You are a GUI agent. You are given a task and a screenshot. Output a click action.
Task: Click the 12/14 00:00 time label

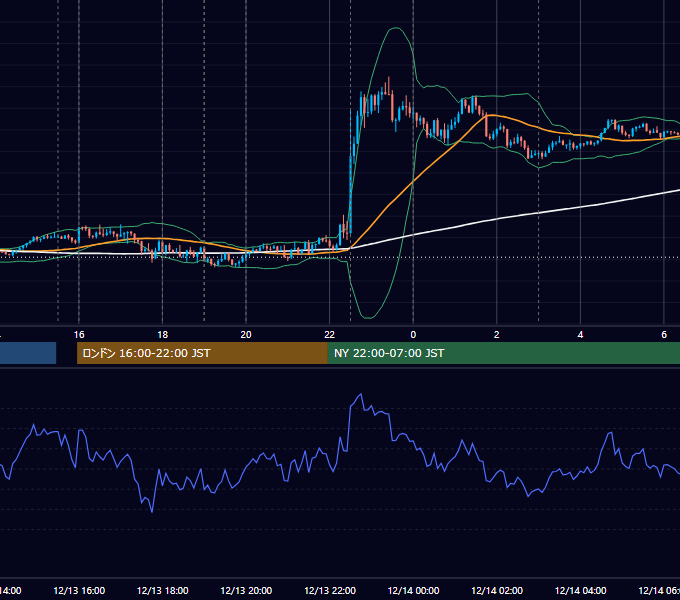coord(413,590)
